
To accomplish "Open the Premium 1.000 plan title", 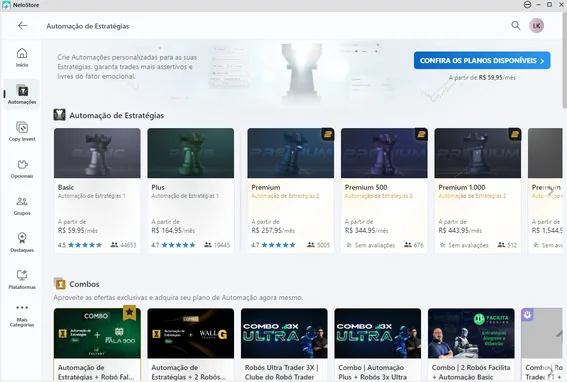I will 462,187.
